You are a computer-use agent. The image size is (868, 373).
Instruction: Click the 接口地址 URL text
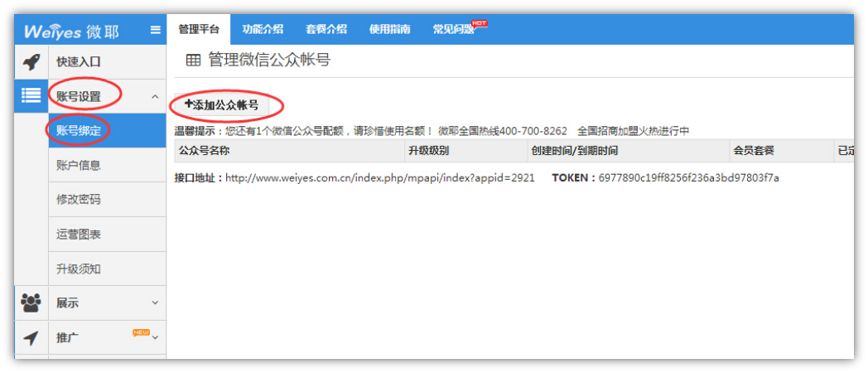click(379, 178)
